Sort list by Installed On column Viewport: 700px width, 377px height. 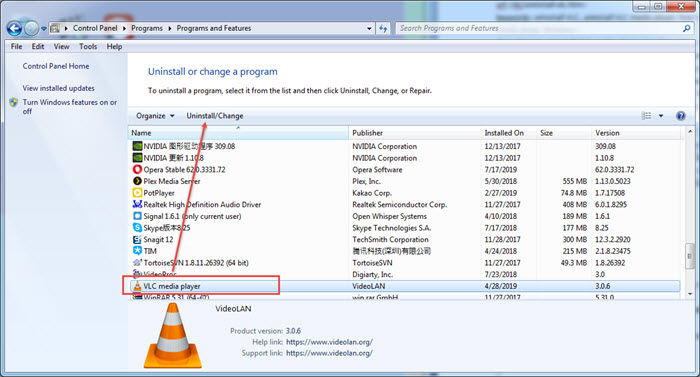click(x=509, y=133)
